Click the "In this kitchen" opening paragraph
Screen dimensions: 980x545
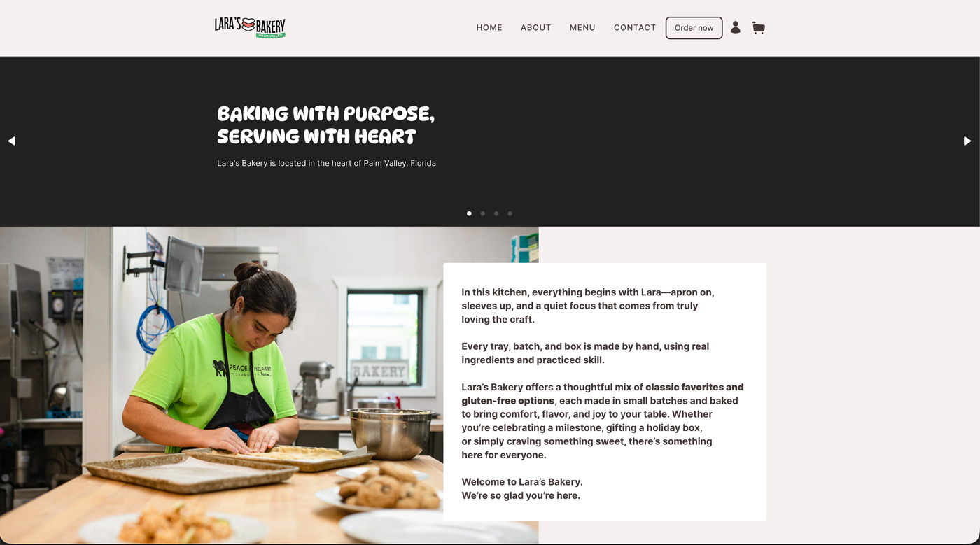tap(588, 306)
